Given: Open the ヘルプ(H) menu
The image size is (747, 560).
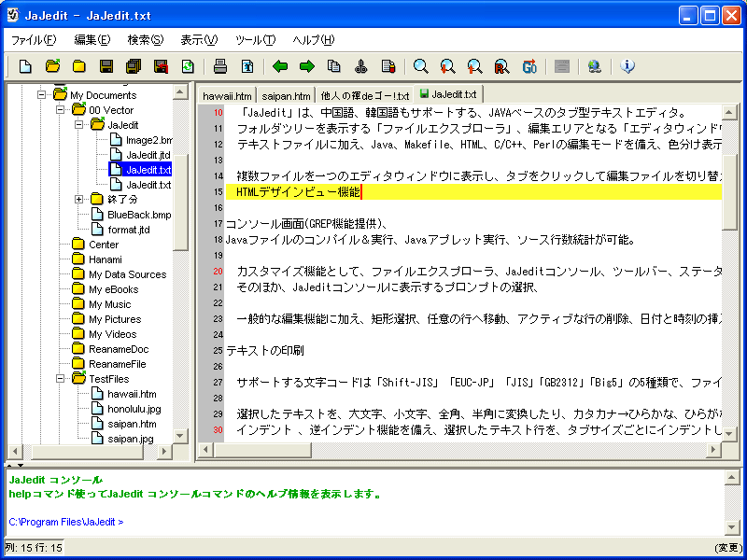Looking at the screenshot, I should tap(314, 40).
